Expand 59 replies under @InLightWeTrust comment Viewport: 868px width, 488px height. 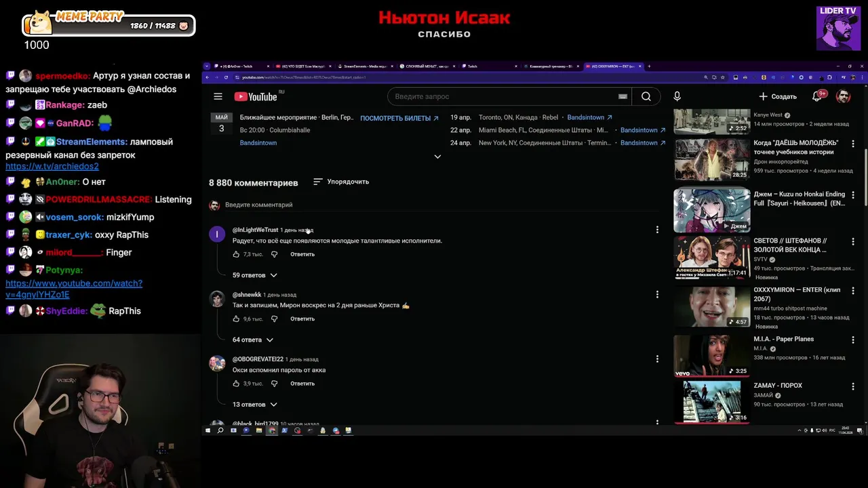(x=255, y=275)
